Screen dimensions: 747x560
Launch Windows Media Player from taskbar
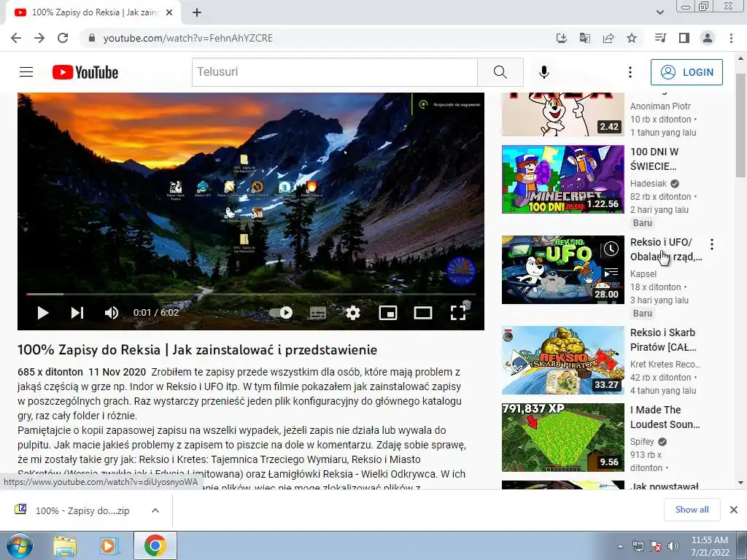(x=109, y=546)
